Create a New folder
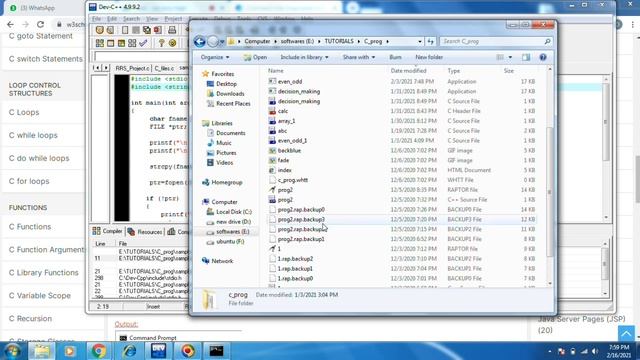Screen dimensions: 640x360 coord(429,57)
